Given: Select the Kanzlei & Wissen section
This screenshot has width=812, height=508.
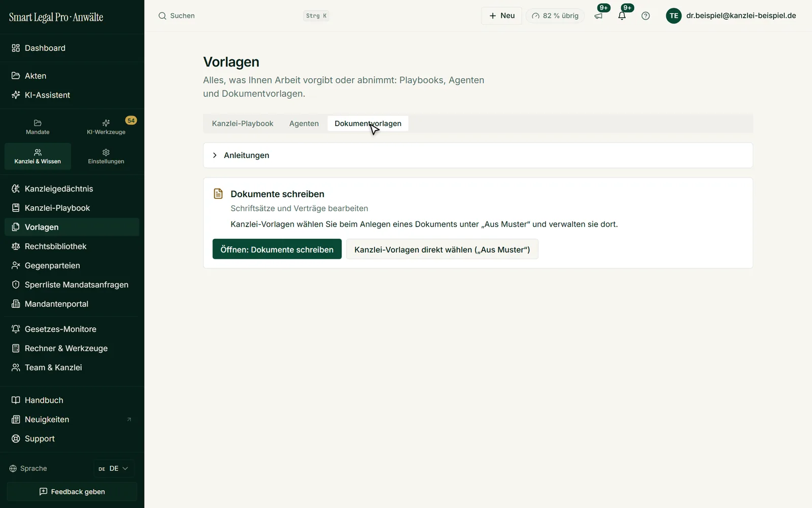Looking at the screenshot, I should 38,156.
